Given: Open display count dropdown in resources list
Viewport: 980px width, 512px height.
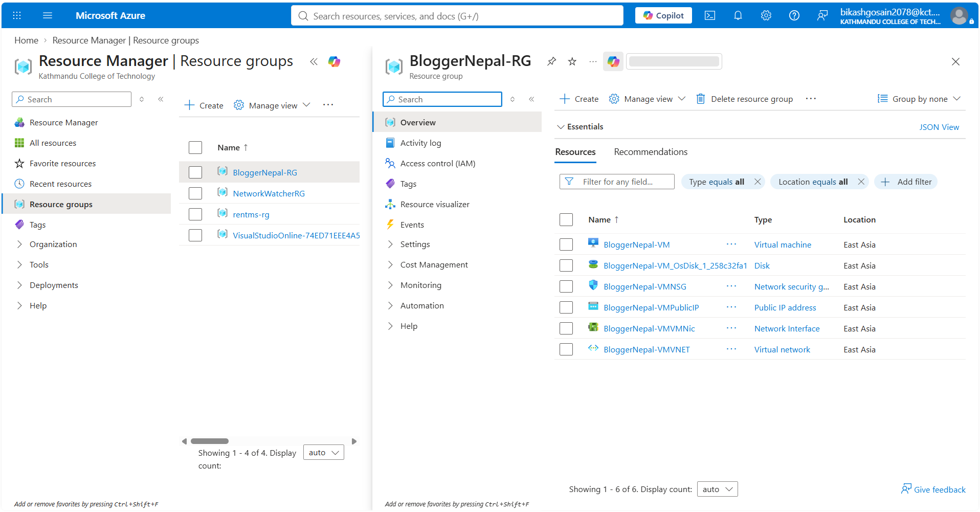Looking at the screenshot, I should tap(717, 489).
